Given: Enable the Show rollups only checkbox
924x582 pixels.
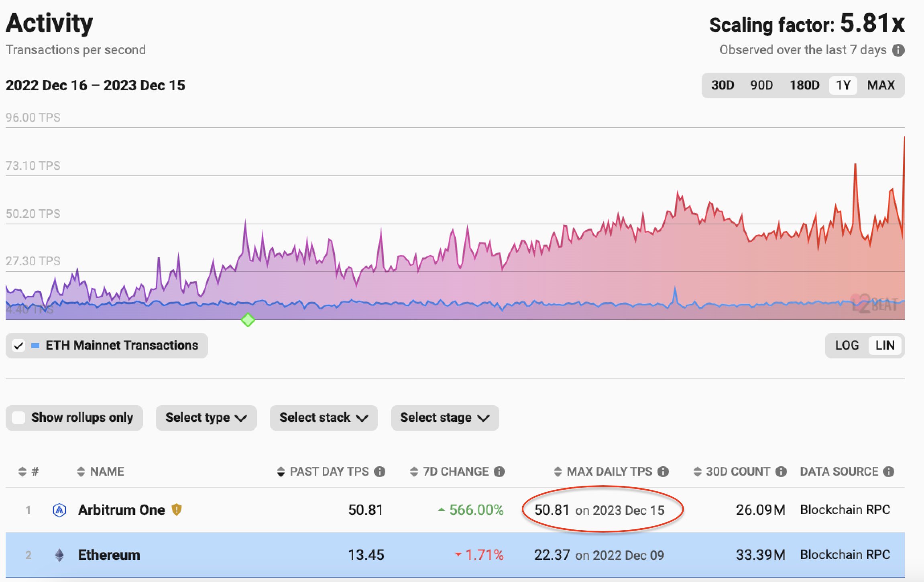Looking at the screenshot, I should tap(18, 418).
